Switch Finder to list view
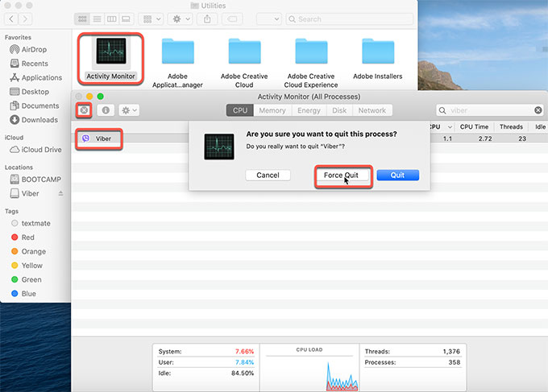 [97, 19]
